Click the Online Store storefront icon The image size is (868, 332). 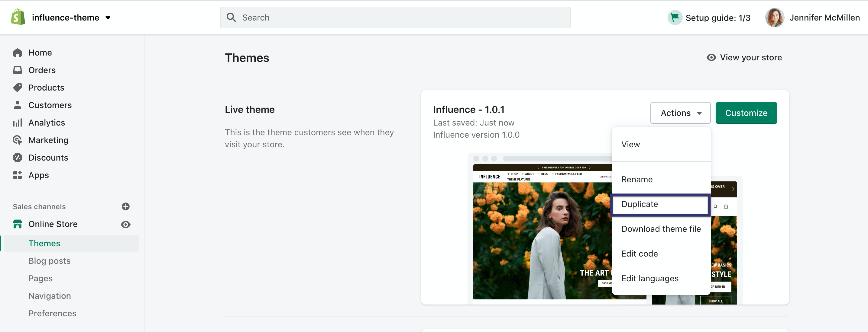pyautogui.click(x=18, y=224)
